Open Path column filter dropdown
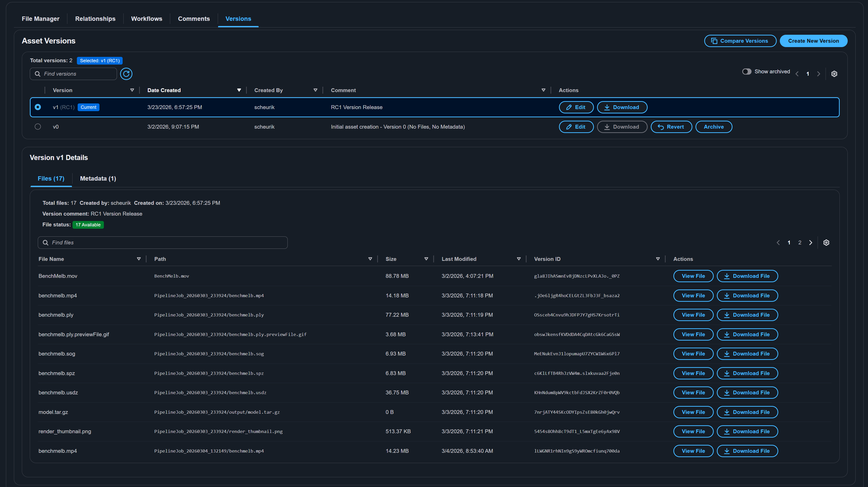Screen dimensions: 868x487 (370, 259)
